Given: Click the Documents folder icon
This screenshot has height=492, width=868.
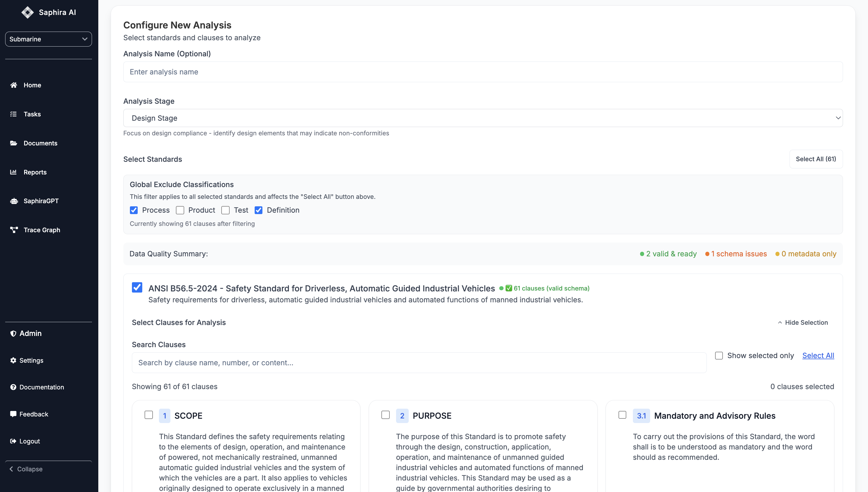Looking at the screenshot, I should (x=14, y=143).
